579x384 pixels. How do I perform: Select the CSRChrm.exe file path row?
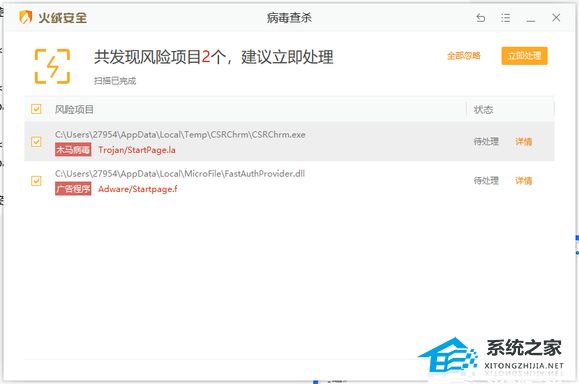pyautogui.click(x=289, y=141)
